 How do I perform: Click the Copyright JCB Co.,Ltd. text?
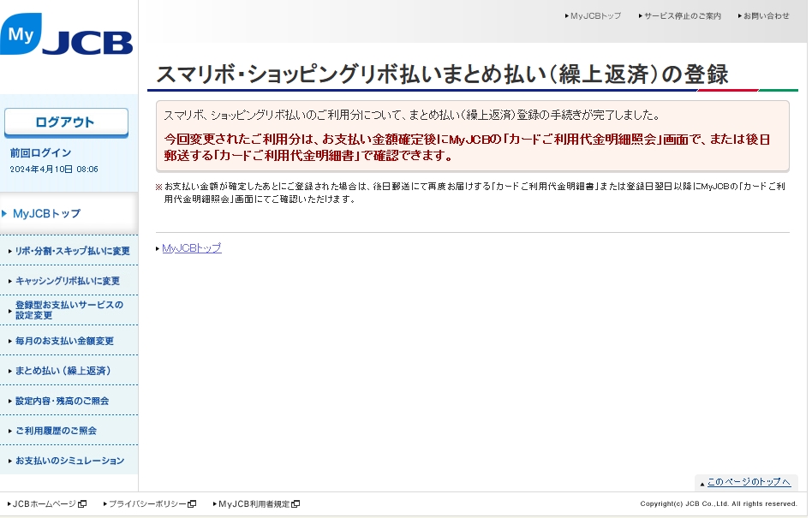click(719, 503)
